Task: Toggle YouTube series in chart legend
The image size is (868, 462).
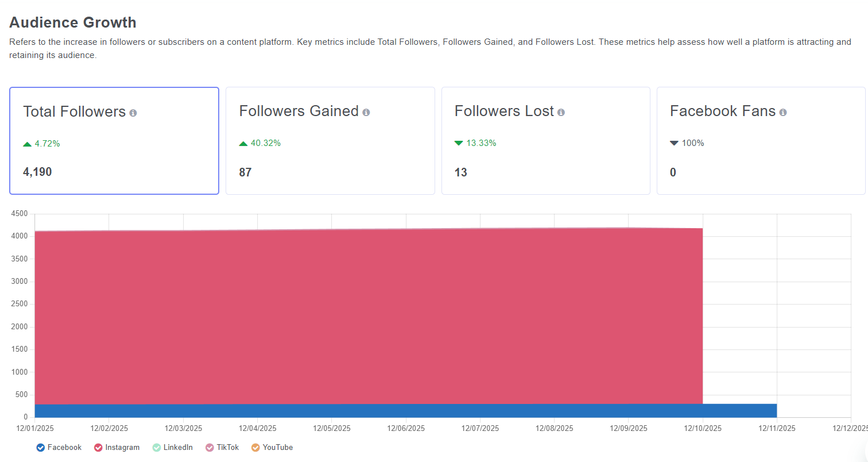Action: pyautogui.click(x=255, y=448)
